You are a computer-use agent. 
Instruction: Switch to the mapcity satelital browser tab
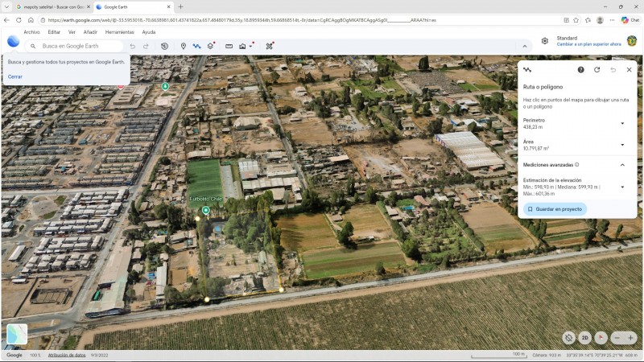tap(52, 7)
